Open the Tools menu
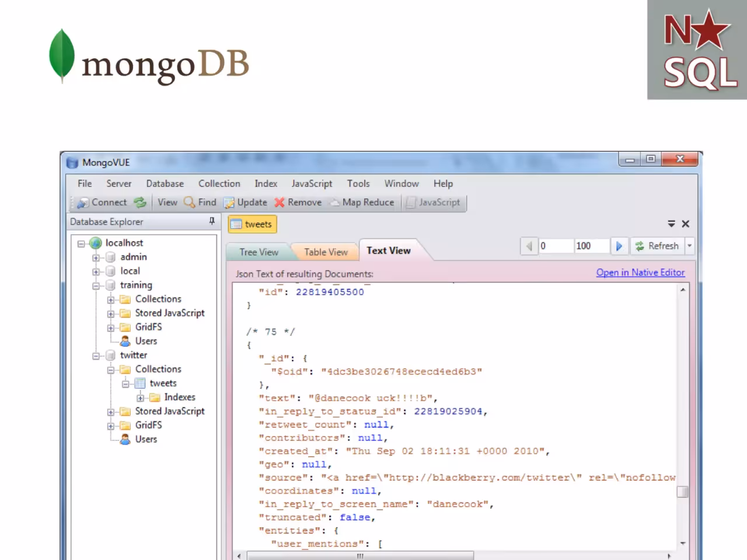The width and height of the screenshot is (747, 560). tap(358, 183)
